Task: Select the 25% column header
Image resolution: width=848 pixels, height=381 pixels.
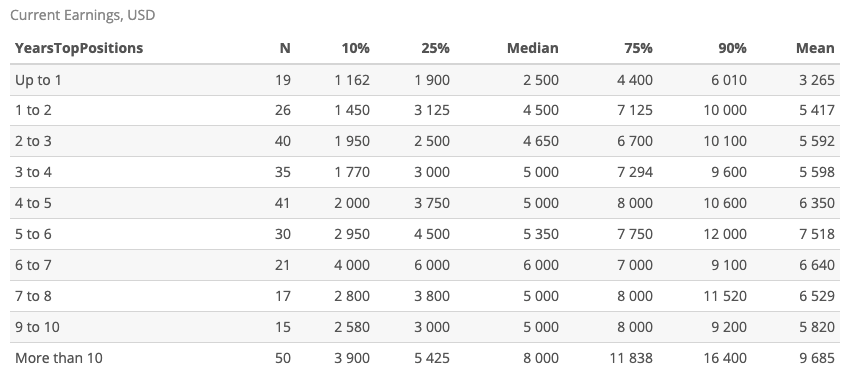Action: coord(435,48)
